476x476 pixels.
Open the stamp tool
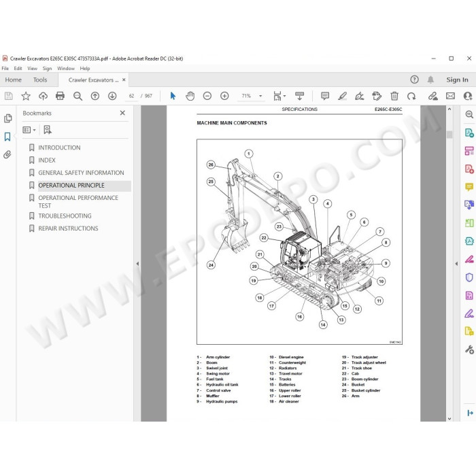tap(377, 97)
